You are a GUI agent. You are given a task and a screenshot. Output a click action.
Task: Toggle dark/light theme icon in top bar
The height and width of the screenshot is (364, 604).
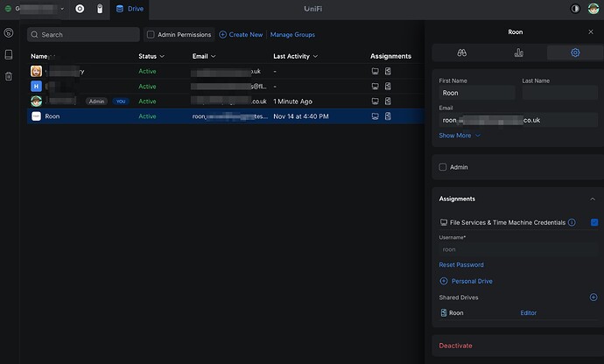click(575, 9)
